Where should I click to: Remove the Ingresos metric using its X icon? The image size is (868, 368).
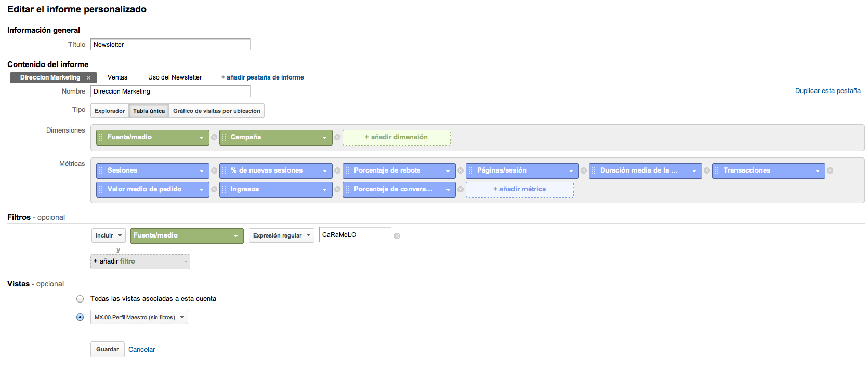click(x=337, y=189)
